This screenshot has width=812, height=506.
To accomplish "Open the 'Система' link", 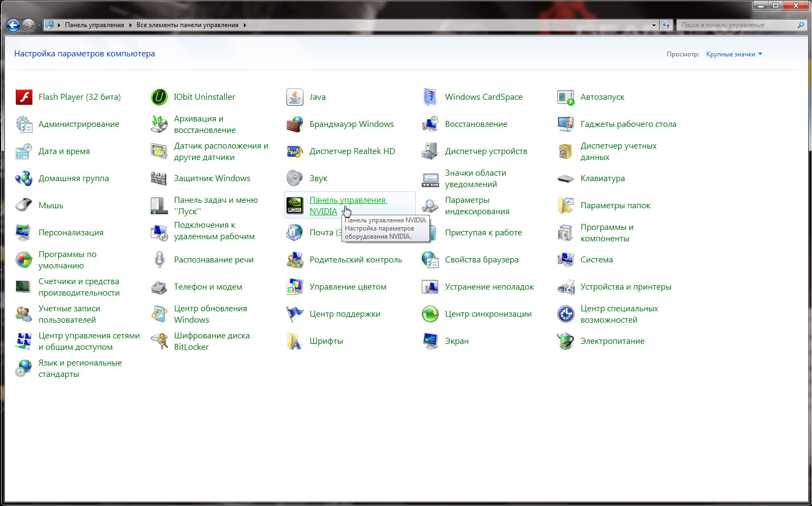I will point(597,260).
